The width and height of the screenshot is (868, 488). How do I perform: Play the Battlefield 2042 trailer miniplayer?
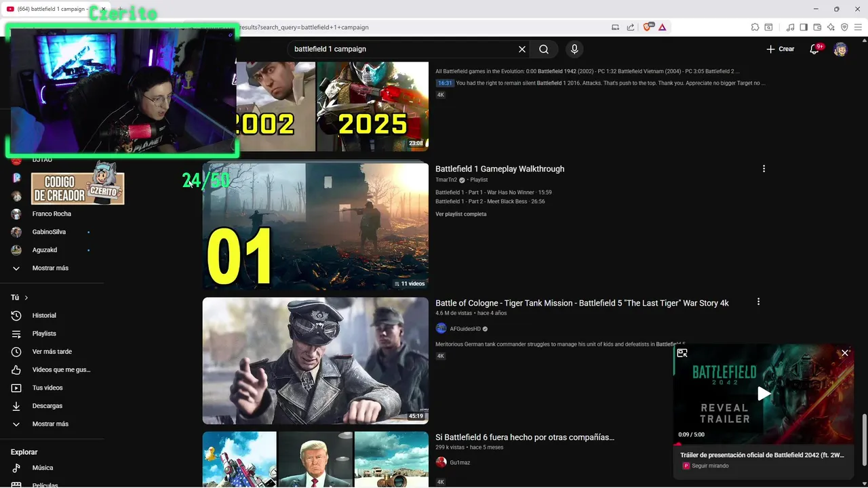764,394
